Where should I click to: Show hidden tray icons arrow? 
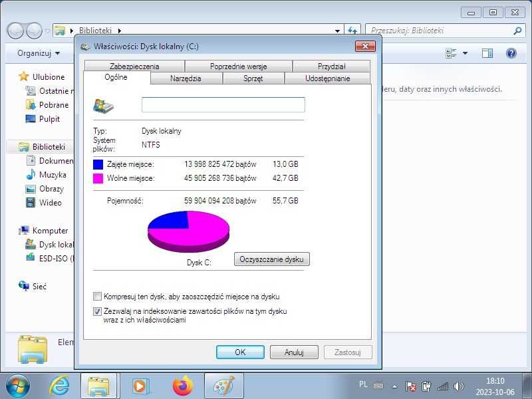(x=394, y=386)
